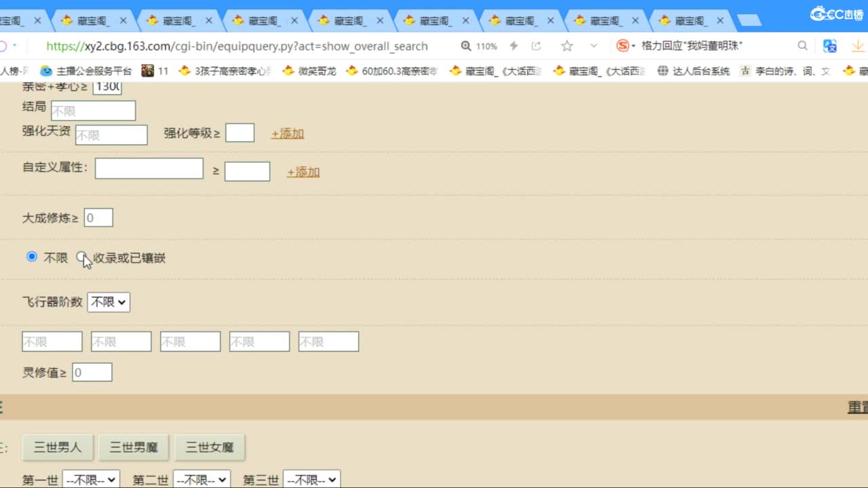Open the 3孩子高亲密孝心 bookmark
The height and width of the screenshot is (488, 868).
[225, 70]
